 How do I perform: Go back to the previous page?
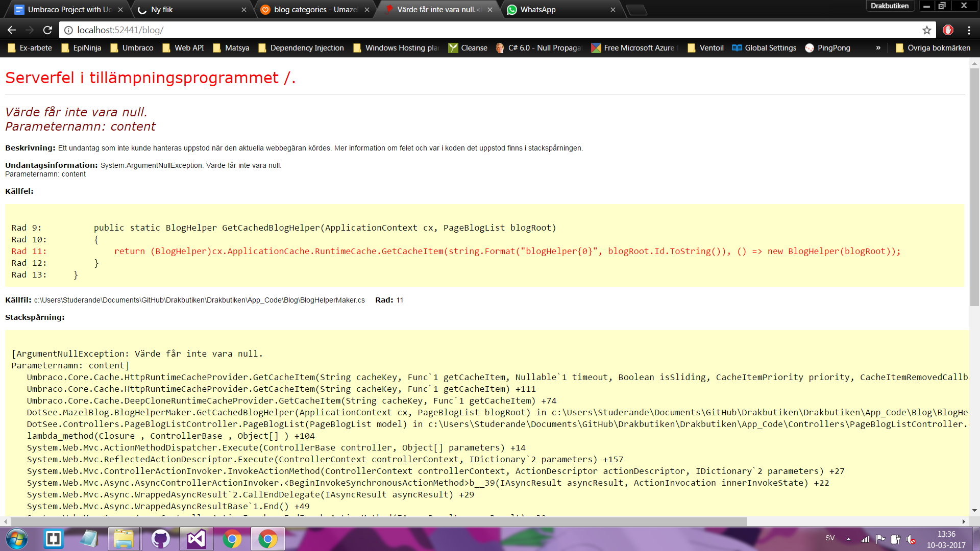12,30
